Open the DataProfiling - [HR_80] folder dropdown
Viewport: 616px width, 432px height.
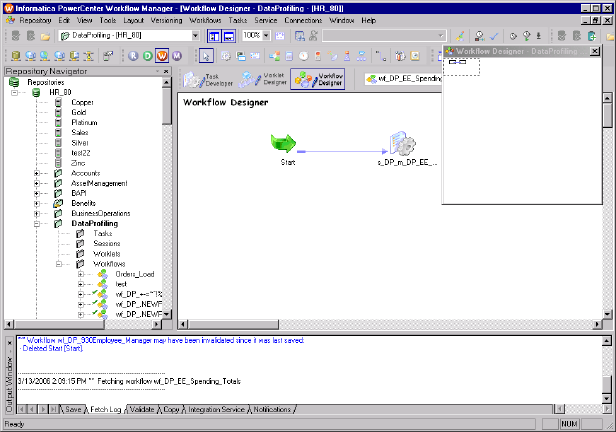(195, 36)
